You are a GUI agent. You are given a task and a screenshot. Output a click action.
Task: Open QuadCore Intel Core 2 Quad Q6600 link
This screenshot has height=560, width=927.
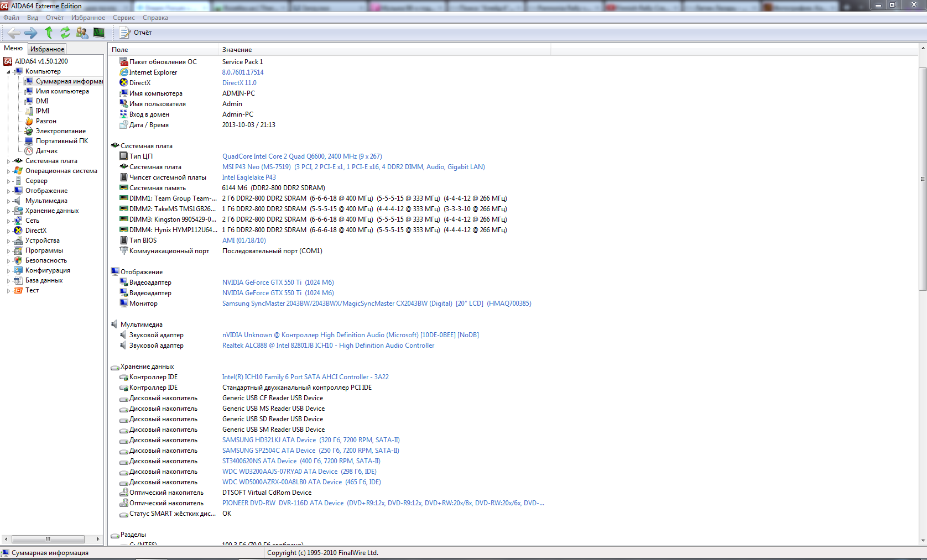(x=302, y=156)
